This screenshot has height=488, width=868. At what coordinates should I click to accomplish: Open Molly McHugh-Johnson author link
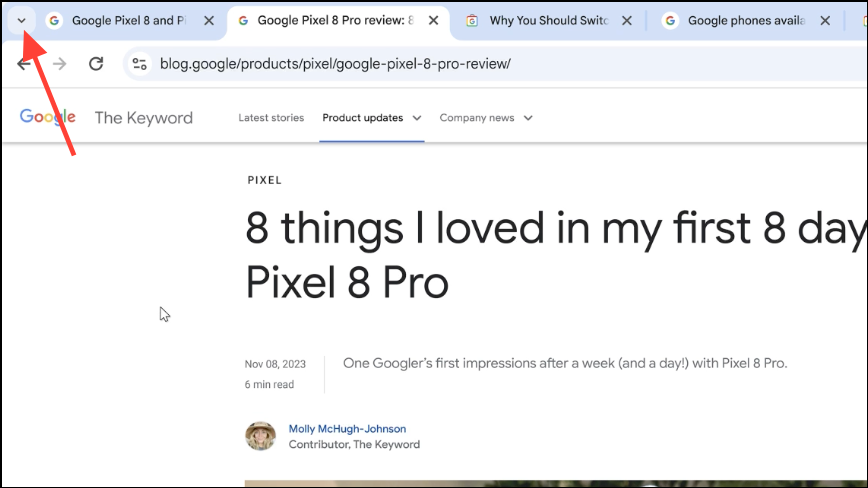pos(347,429)
